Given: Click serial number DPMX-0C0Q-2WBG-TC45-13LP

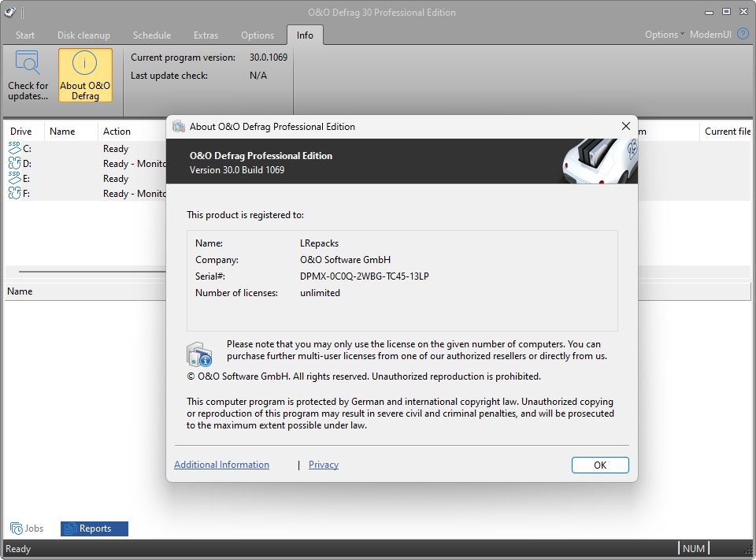Looking at the screenshot, I should 365,276.
